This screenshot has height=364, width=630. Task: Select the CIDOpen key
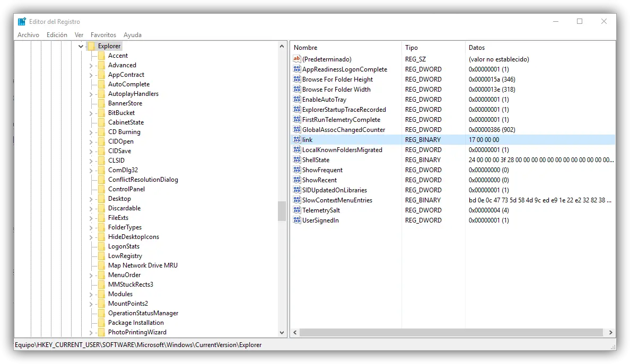(x=120, y=141)
